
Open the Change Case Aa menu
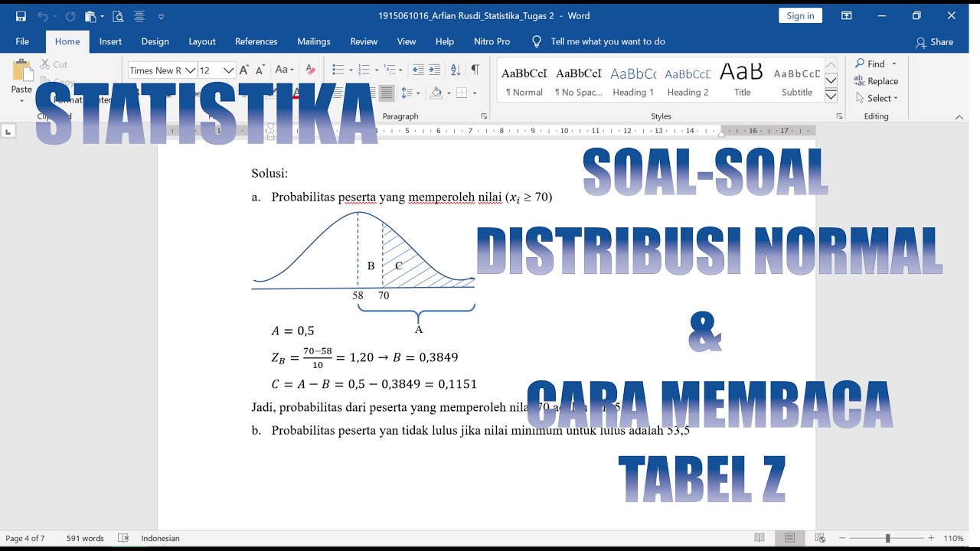[x=284, y=70]
